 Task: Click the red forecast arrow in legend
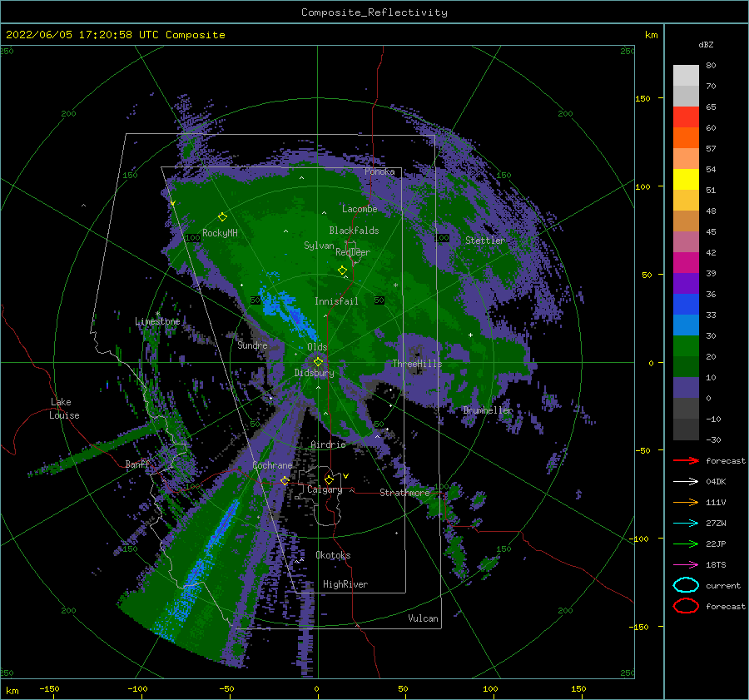tap(686, 460)
